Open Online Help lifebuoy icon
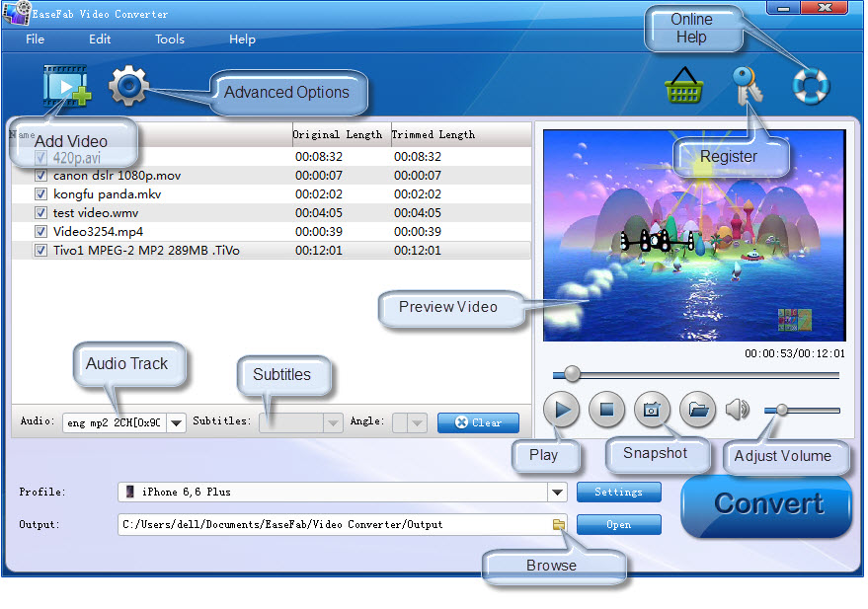Screen dimensions: 868x609 tap(811, 86)
